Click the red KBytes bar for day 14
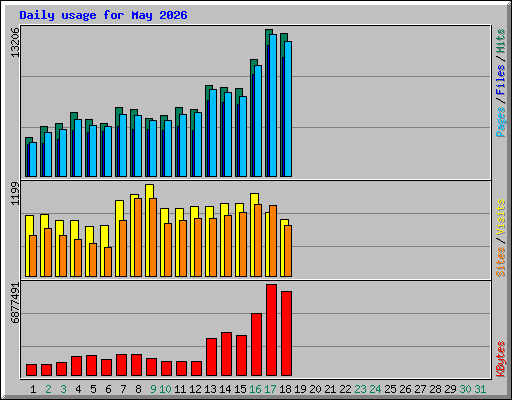The height and width of the screenshot is (400, 512). point(226,354)
